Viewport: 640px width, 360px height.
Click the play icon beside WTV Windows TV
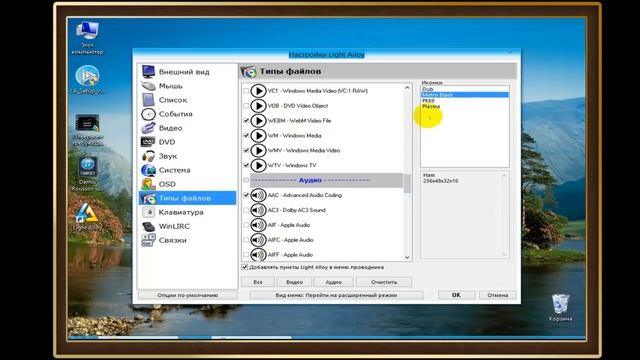point(258,165)
